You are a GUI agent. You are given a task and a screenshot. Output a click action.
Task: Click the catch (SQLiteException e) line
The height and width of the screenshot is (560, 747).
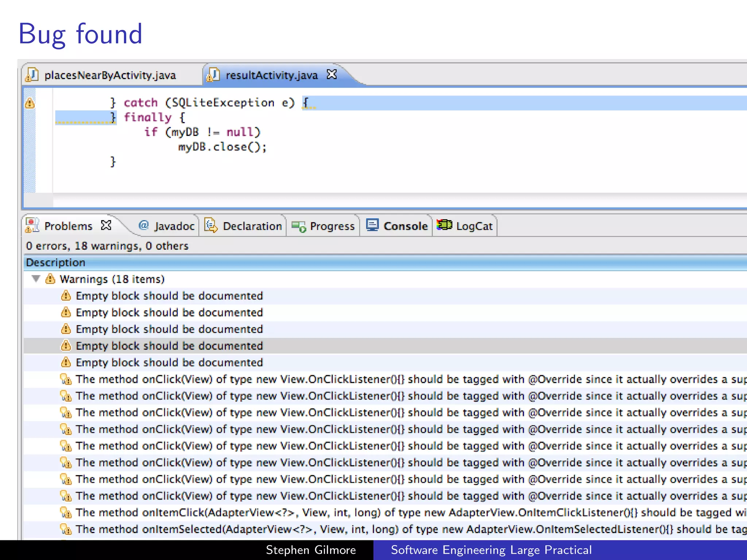210,103
